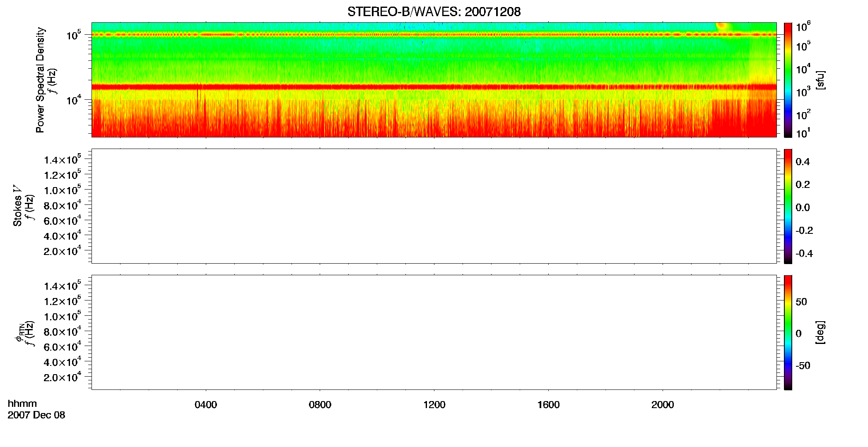Click the hhmm time format label

point(22,404)
